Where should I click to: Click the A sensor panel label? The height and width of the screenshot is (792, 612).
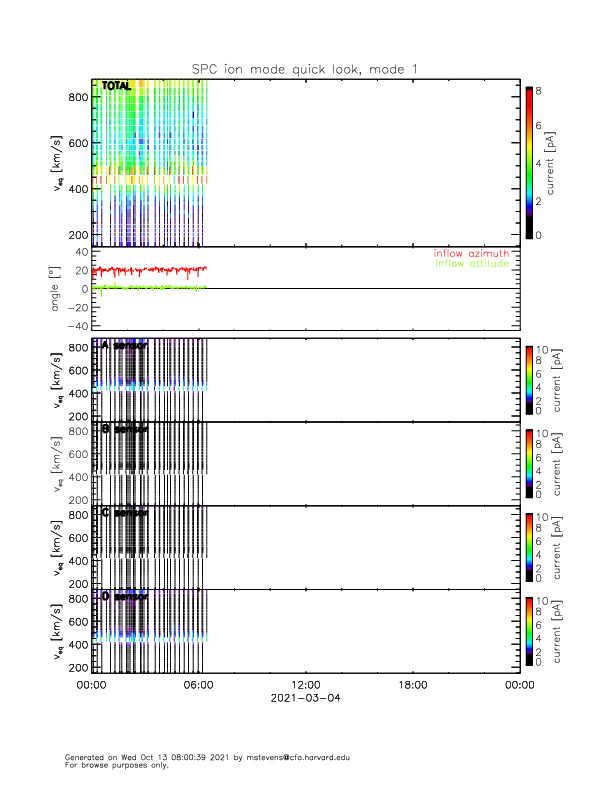(x=125, y=345)
